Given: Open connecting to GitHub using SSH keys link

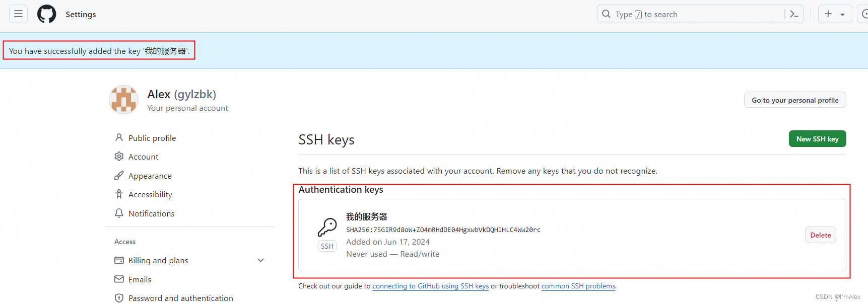Looking at the screenshot, I should tap(430, 286).
